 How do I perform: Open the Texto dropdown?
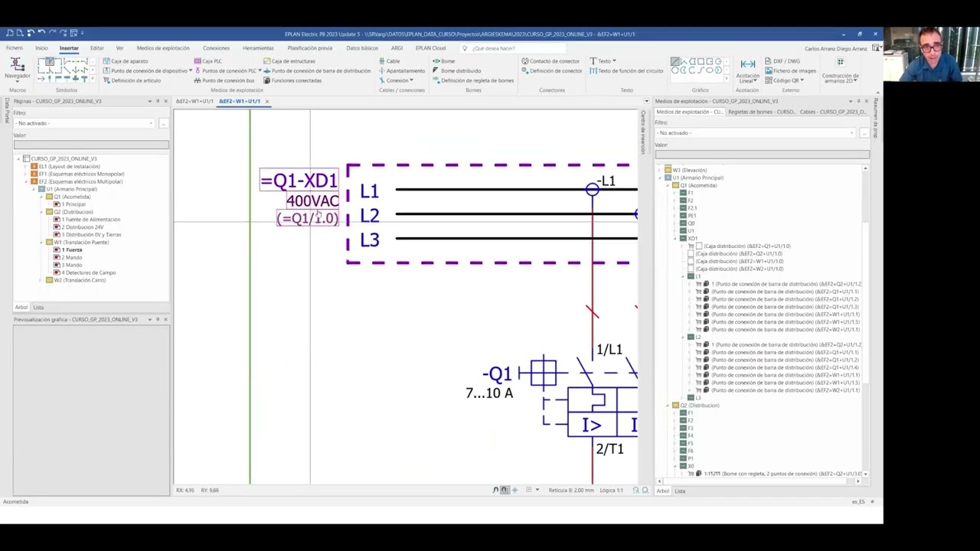[x=614, y=61]
